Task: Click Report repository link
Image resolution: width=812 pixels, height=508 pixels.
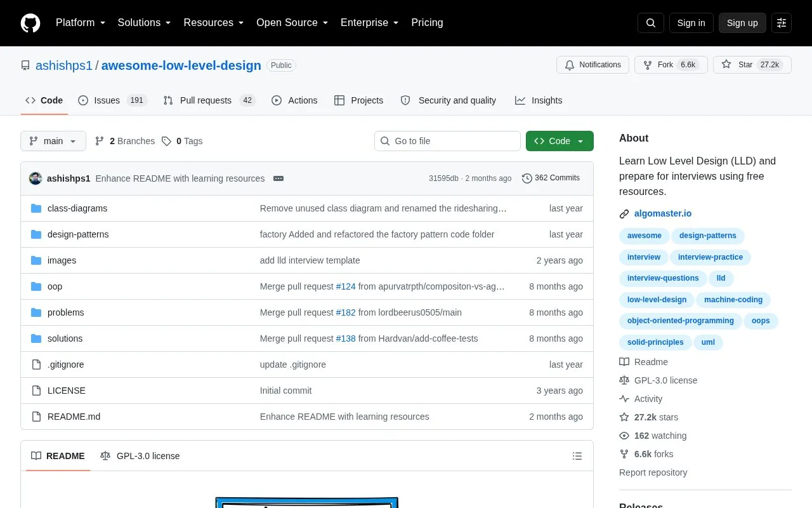Action: 653,472
